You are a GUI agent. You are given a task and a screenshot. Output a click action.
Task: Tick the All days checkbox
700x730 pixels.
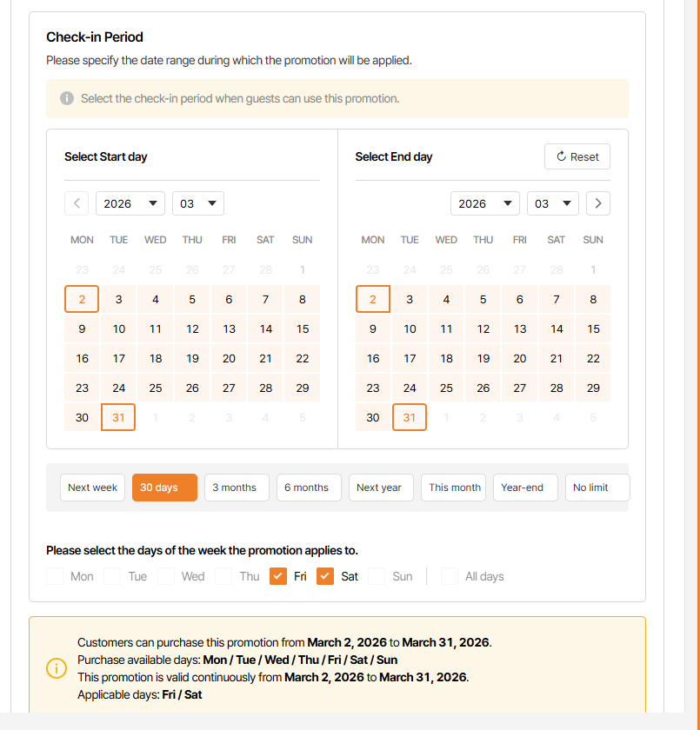pos(450,576)
